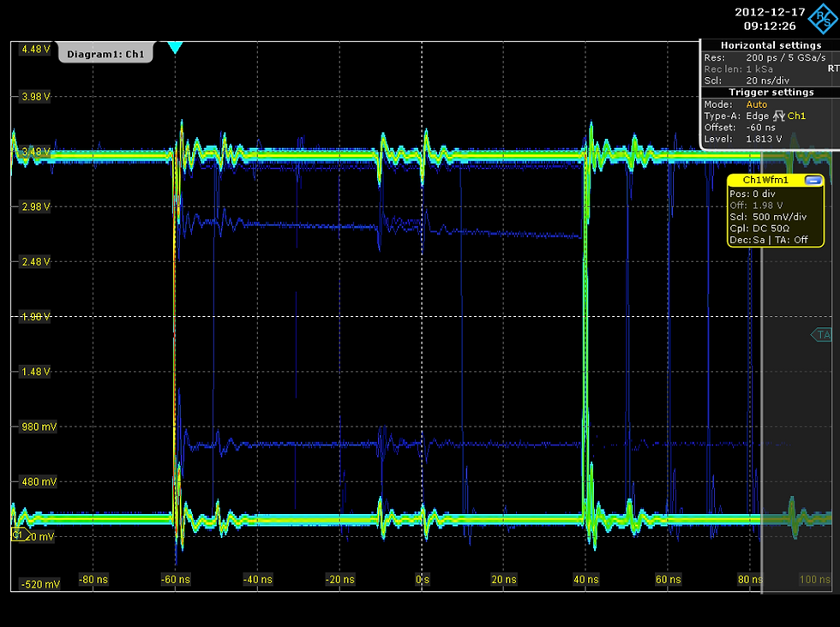The width and height of the screenshot is (840, 627).
Task: Click the time 09:12:26
Action: click(x=770, y=26)
